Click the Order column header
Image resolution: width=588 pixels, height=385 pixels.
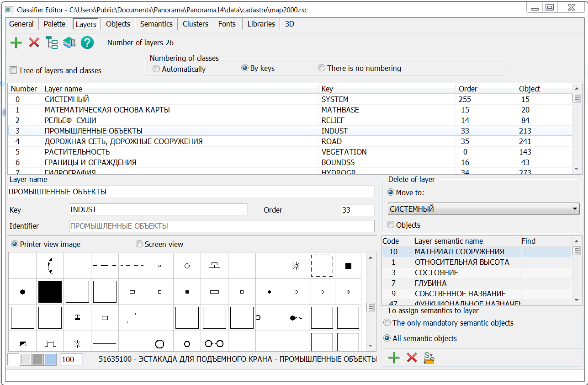point(487,89)
